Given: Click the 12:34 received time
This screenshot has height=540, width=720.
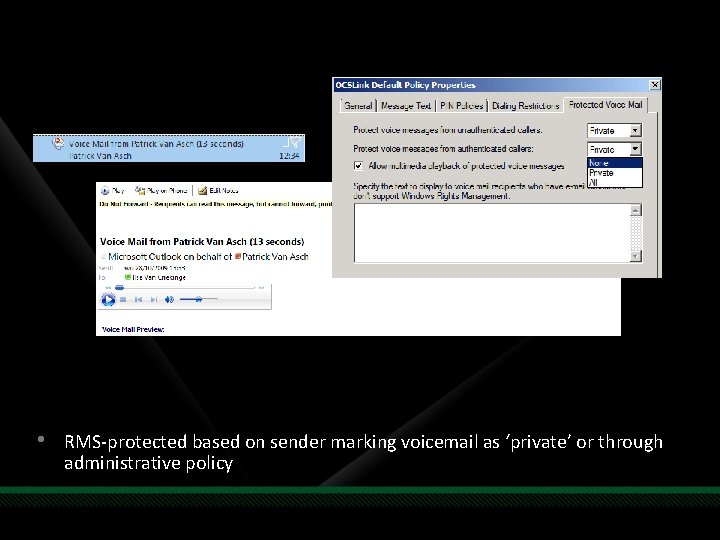Looking at the screenshot, I should click(289, 156).
